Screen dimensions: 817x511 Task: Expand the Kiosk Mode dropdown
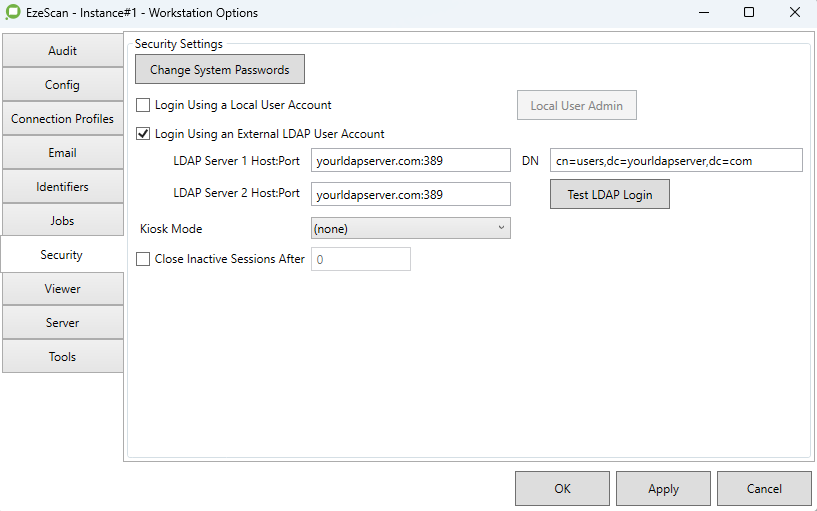pyautogui.click(x=410, y=229)
